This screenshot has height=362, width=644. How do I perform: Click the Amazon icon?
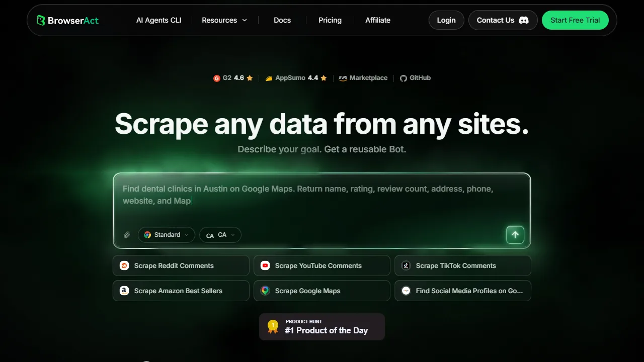(x=124, y=291)
